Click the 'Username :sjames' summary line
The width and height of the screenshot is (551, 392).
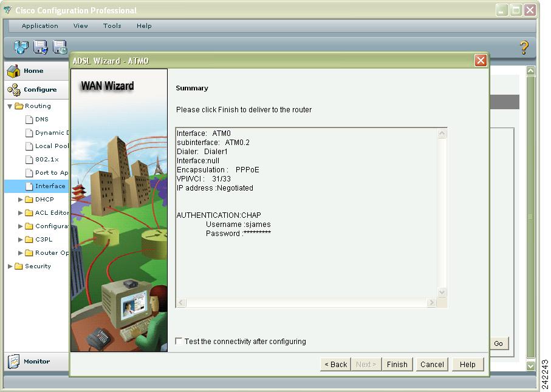tap(238, 225)
